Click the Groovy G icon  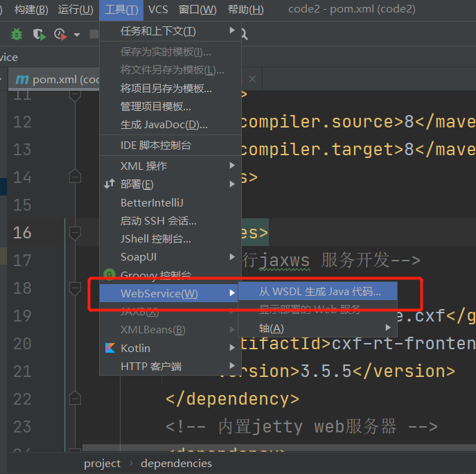click(x=109, y=274)
